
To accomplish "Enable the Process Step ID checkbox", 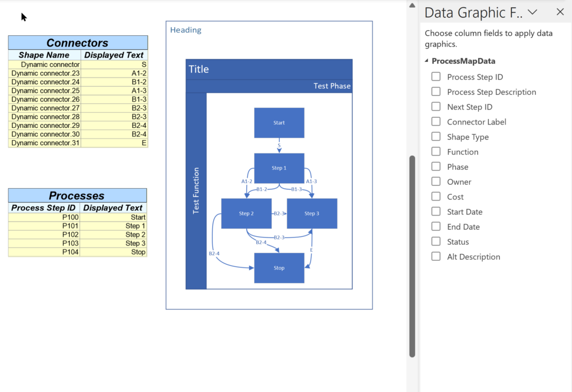I will click(436, 77).
